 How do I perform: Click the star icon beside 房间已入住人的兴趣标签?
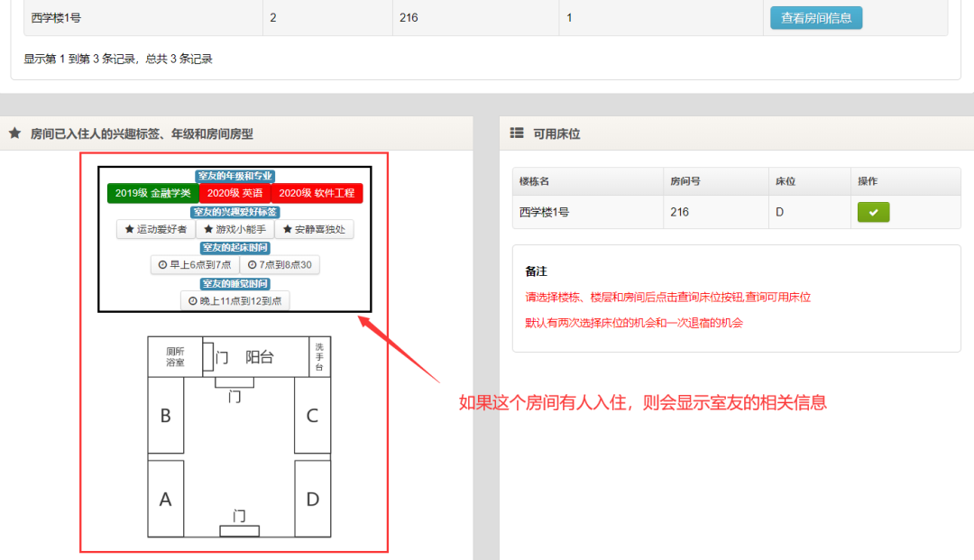15,133
